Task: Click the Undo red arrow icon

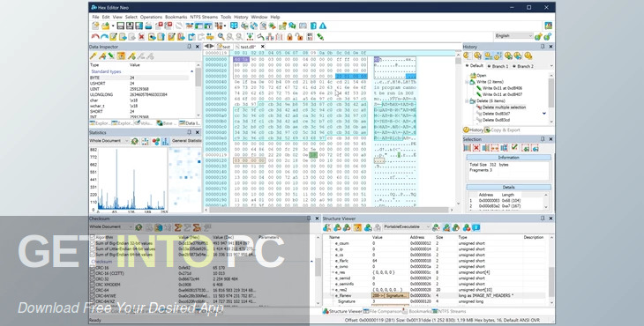Action: [95, 37]
